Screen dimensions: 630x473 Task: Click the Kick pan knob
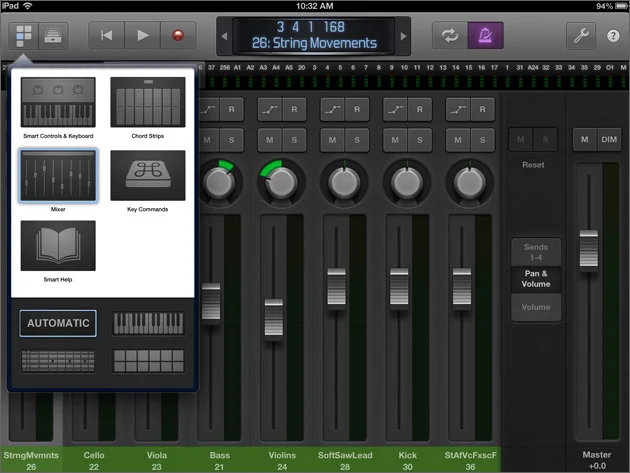(x=407, y=182)
